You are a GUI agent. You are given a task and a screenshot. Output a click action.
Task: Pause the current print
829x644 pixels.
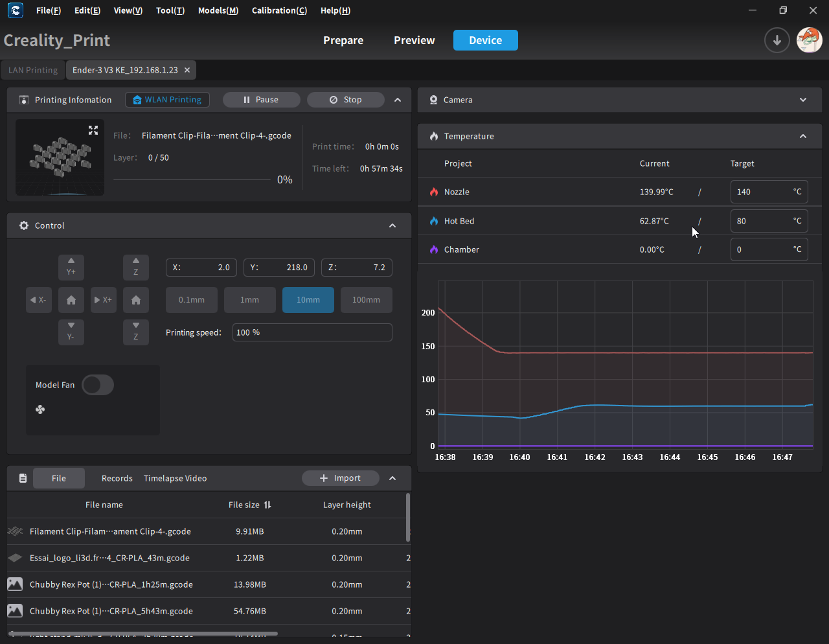[261, 100]
